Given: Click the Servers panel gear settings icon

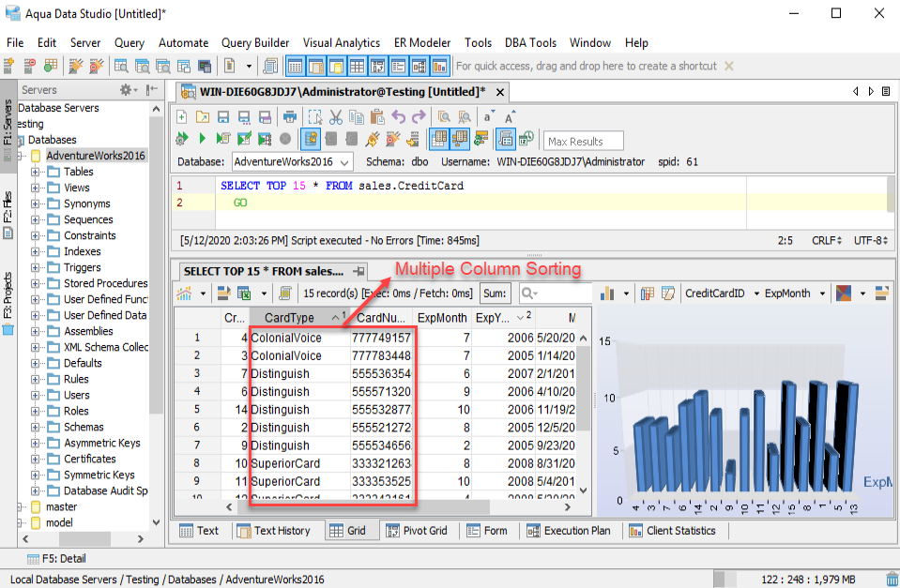Looking at the screenshot, I should pyautogui.click(x=126, y=90).
